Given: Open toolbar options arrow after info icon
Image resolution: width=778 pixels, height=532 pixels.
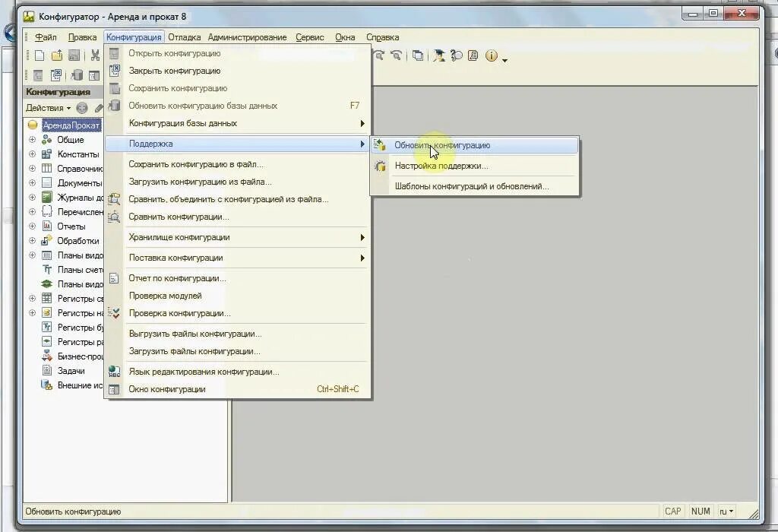Looking at the screenshot, I should coord(504,60).
